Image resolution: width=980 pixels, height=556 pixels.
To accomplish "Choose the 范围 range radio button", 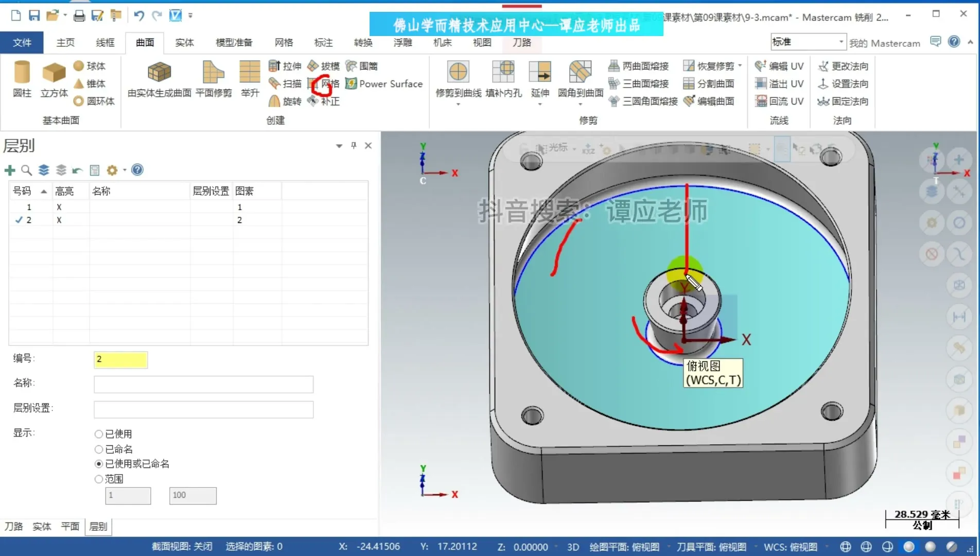I will 99,479.
